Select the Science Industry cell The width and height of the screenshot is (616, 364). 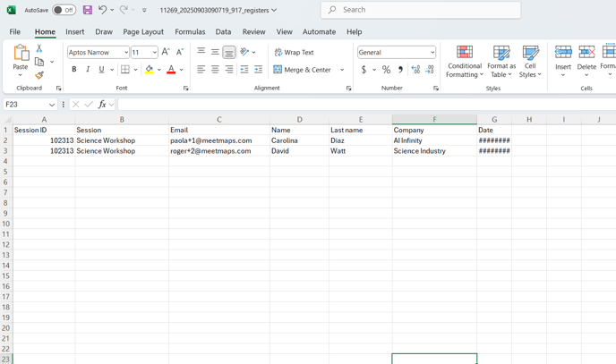point(434,151)
